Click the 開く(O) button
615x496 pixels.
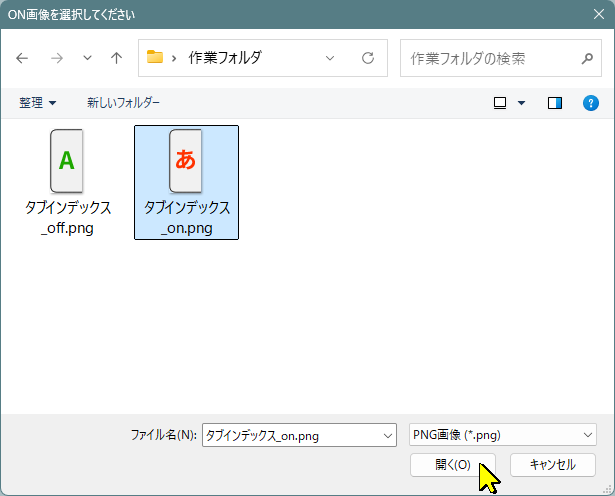453,465
